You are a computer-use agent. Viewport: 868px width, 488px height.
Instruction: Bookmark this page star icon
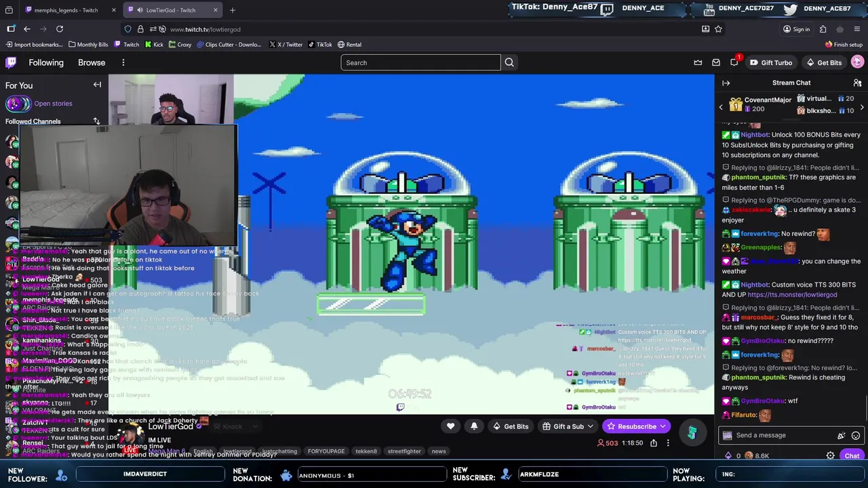718,29
